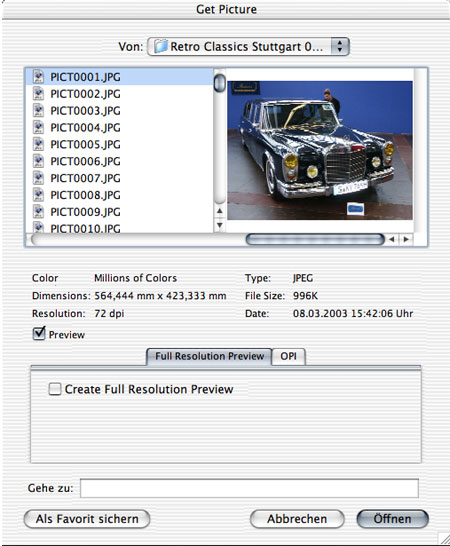Select the PICT0005.JPG image file icon

click(38, 144)
